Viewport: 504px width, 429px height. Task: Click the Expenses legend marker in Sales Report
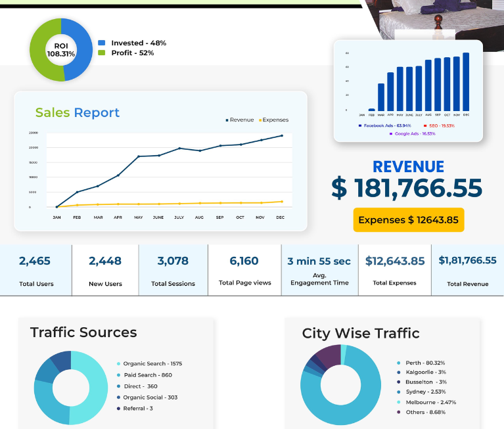pyautogui.click(x=260, y=120)
